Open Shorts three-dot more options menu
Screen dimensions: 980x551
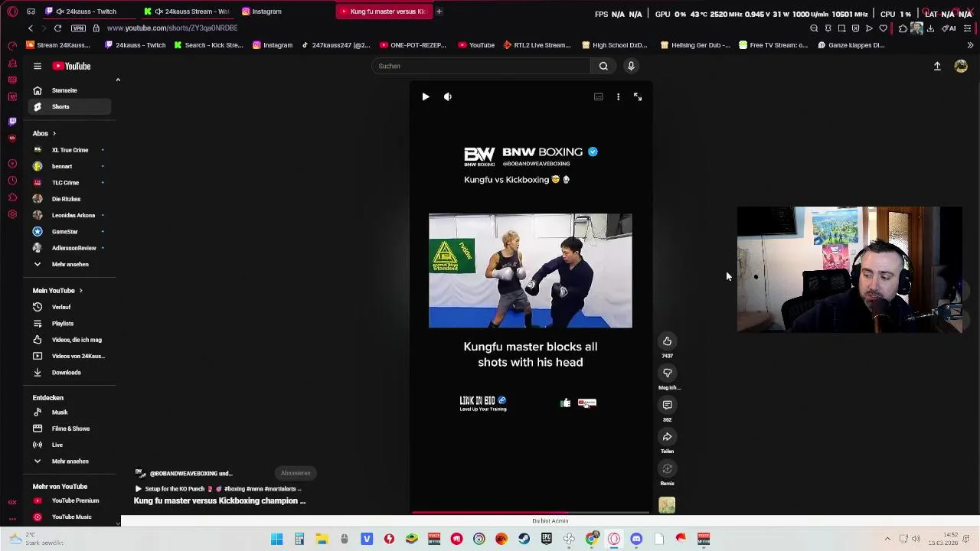(618, 96)
